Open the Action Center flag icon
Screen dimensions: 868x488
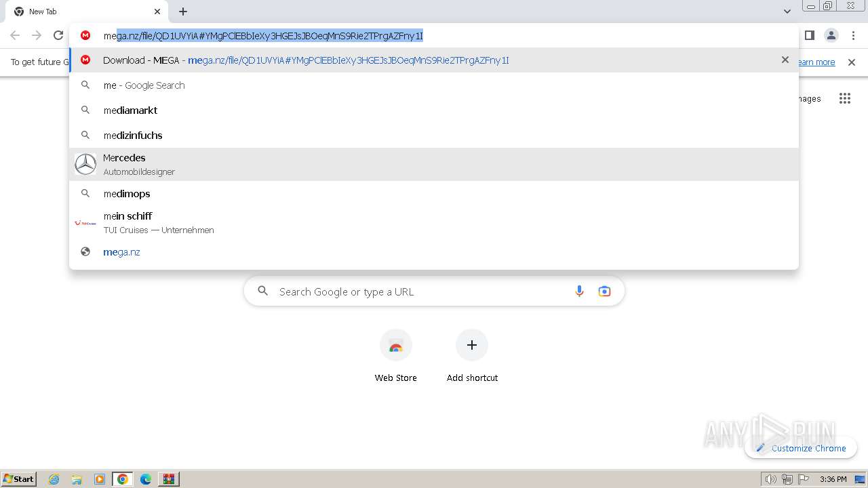(804, 479)
